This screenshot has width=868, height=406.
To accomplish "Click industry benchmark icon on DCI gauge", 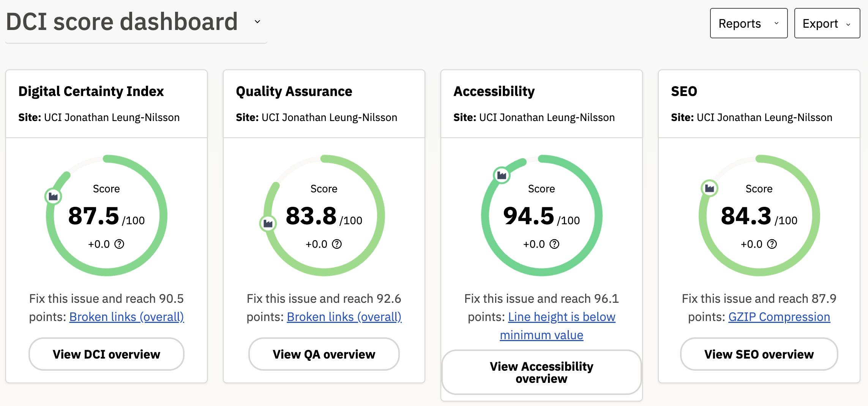I will [x=53, y=196].
